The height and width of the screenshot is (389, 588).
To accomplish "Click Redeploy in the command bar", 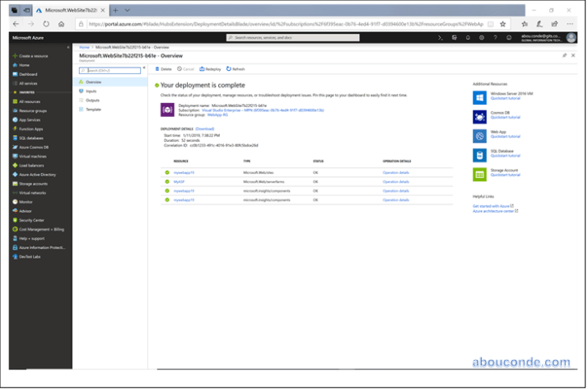I will click(x=210, y=69).
